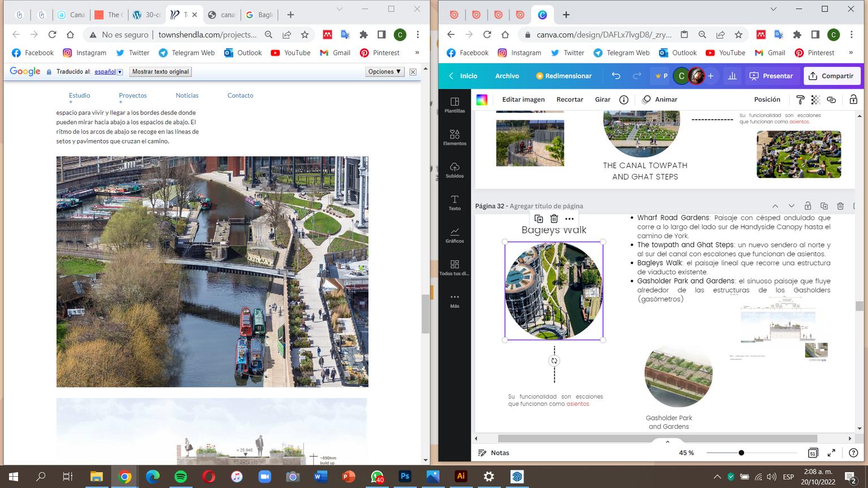
Task: Expand page thumbnails drawer chevron in Canva
Action: click(x=667, y=442)
